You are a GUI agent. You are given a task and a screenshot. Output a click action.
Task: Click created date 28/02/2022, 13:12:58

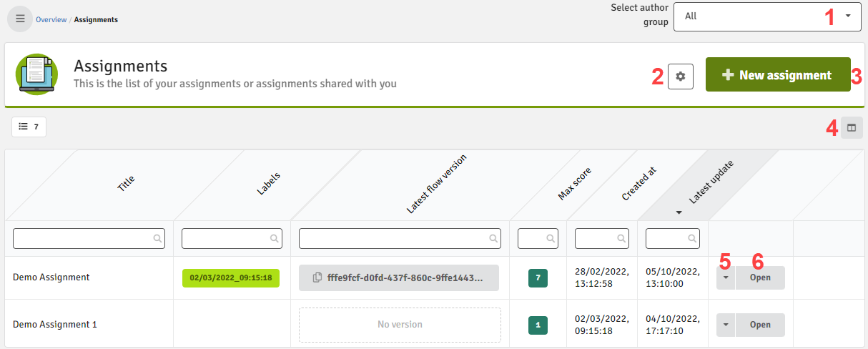tap(602, 277)
